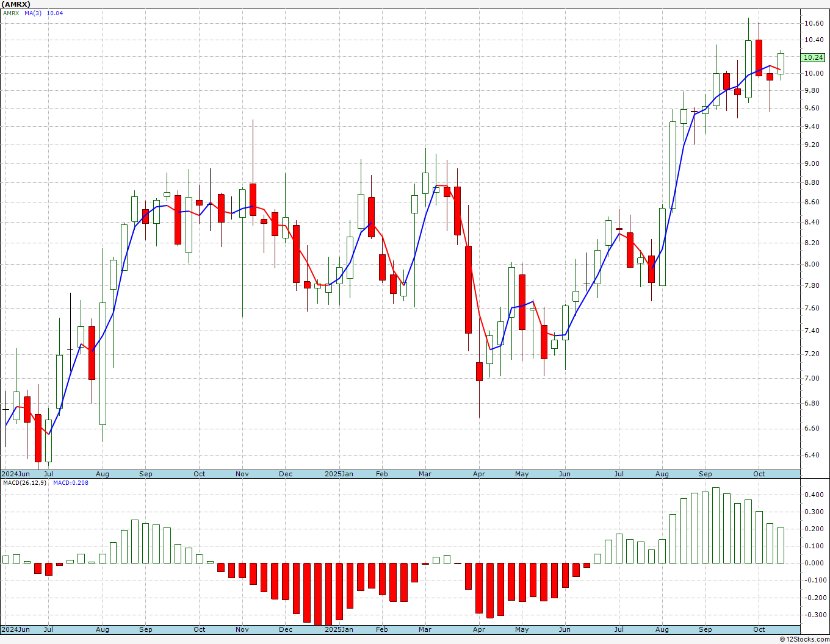Select 2025Jan on the price chart time axis
This screenshot has height=644, width=830.
coord(339,474)
